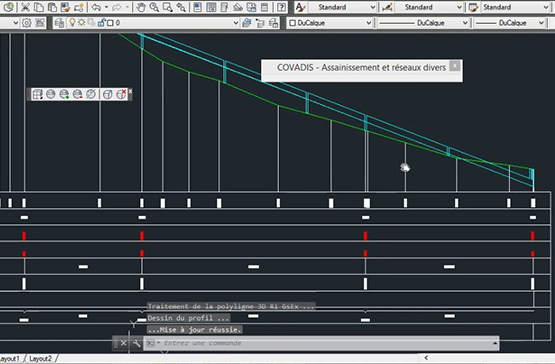Toggle layer 0 on/off lightbulb
This screenshot has width=555, height=364.
(x=72, y=23)
